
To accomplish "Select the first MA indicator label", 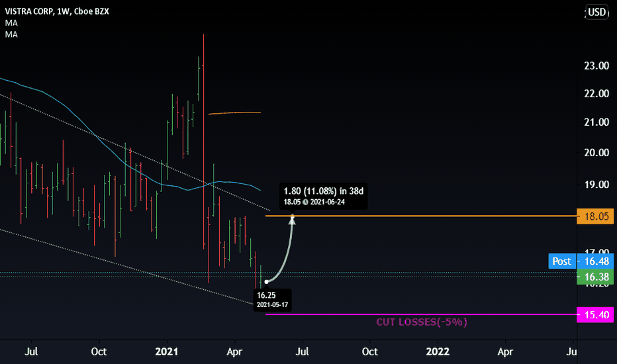I will click(x=11, y=23).
